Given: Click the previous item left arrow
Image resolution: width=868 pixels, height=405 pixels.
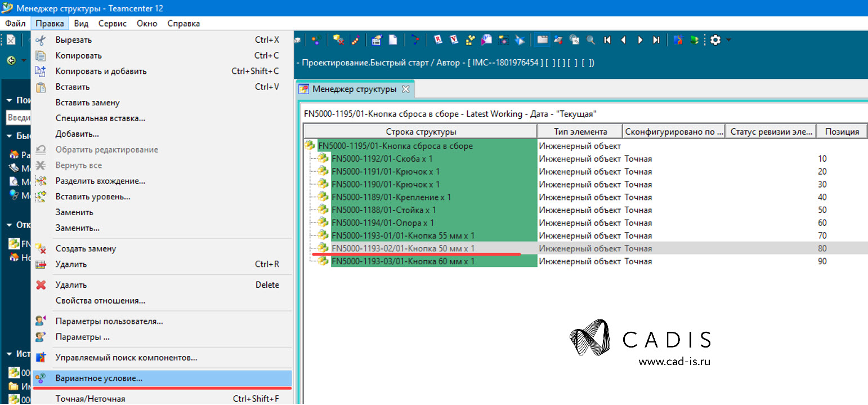Looking at the screenshot, I should point(624,40).
